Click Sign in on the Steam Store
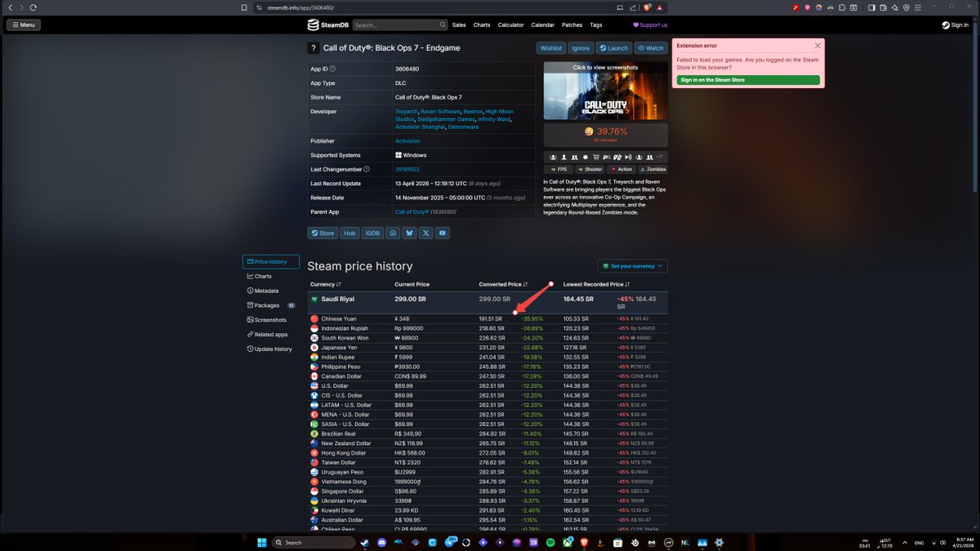Viewport: 980px width, 551px height. click(748, 80)
